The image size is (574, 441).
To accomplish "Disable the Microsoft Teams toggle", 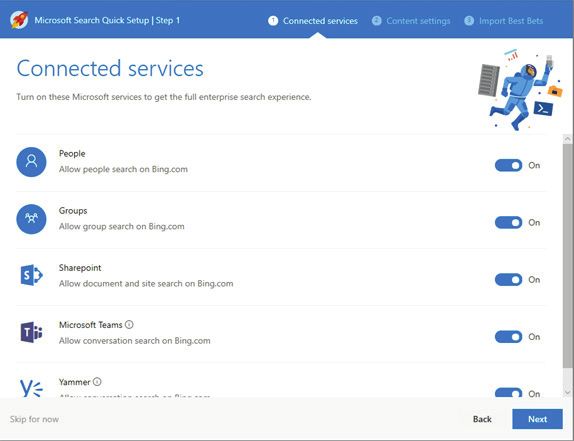I will [x=508, y=337].
